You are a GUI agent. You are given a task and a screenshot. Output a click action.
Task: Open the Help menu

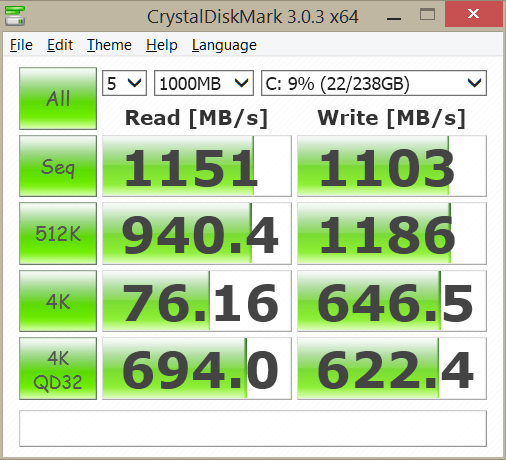[162, 45]
